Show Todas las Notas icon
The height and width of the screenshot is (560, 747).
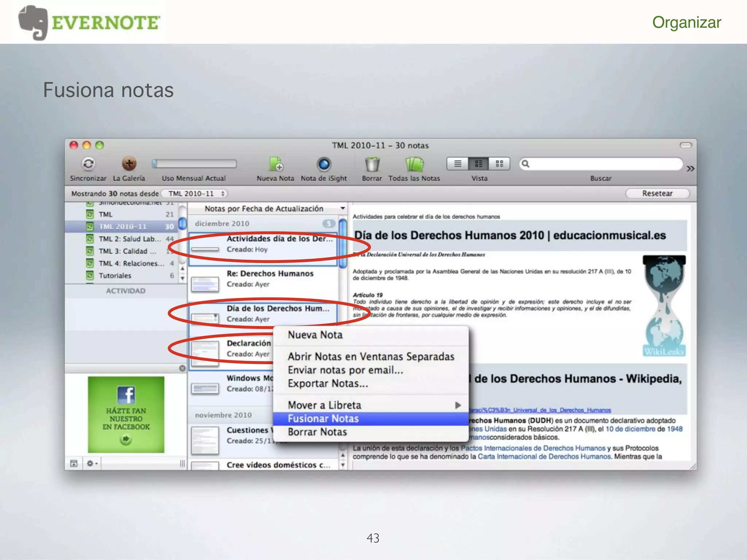414,164
